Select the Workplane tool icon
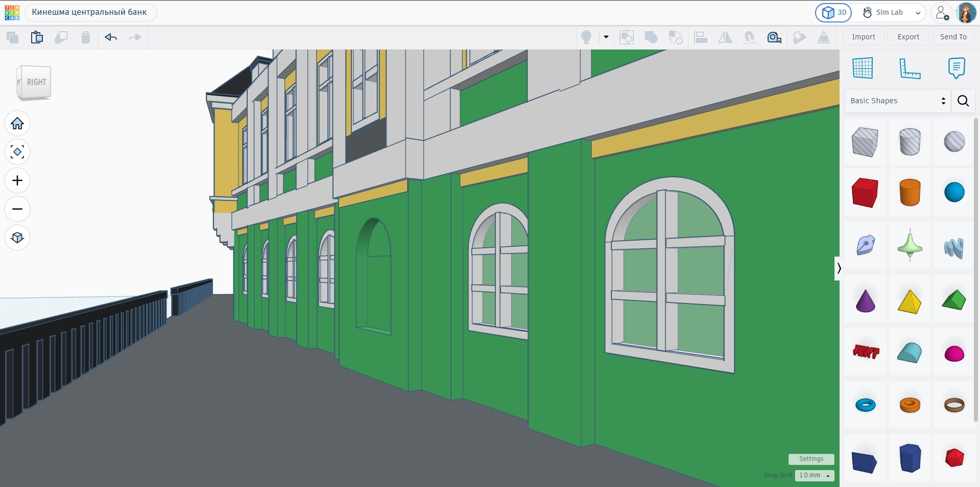980x487 pixels. click(x=863, y=68)
